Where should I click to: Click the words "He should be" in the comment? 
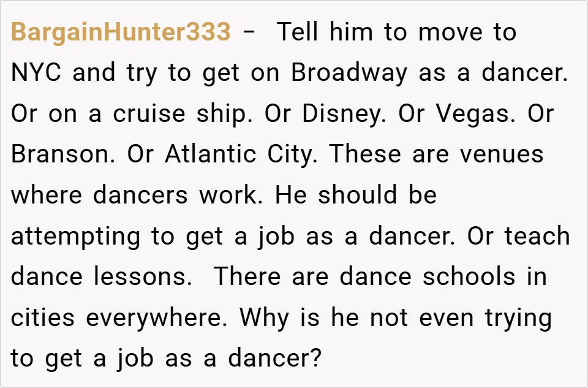coord(355,196)
